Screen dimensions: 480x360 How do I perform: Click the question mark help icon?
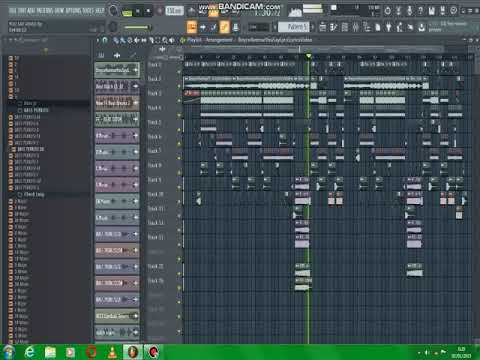[x=420, y=11]
